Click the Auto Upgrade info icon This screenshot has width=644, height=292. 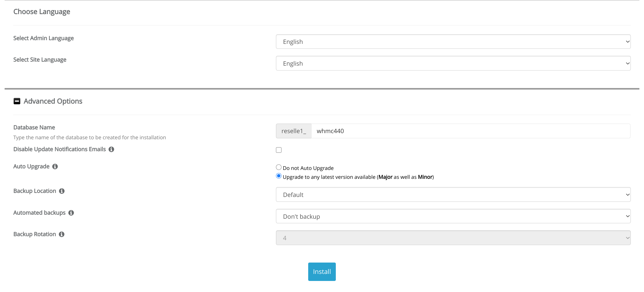[55, 167]
